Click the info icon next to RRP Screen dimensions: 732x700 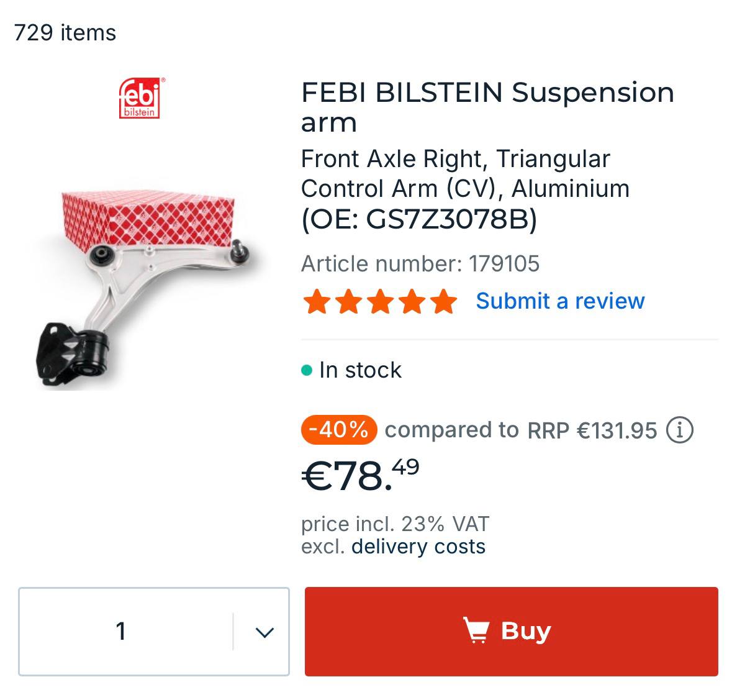click(679, 430)
